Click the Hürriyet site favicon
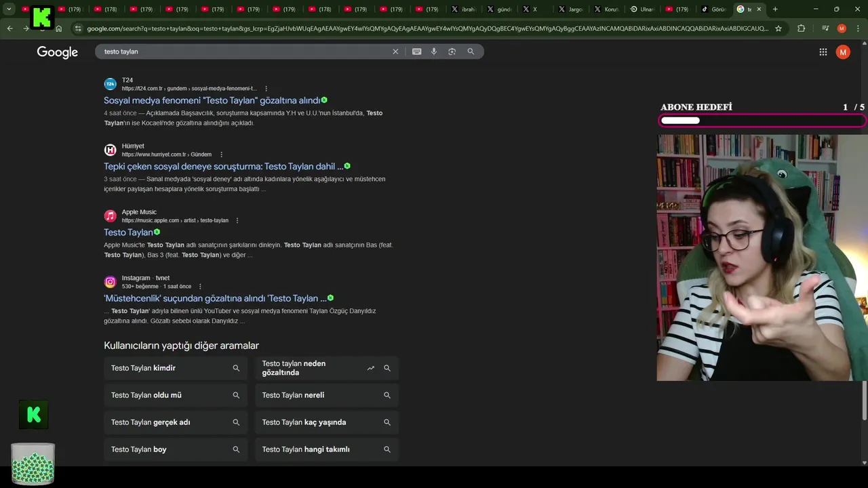 coord(110,150)
